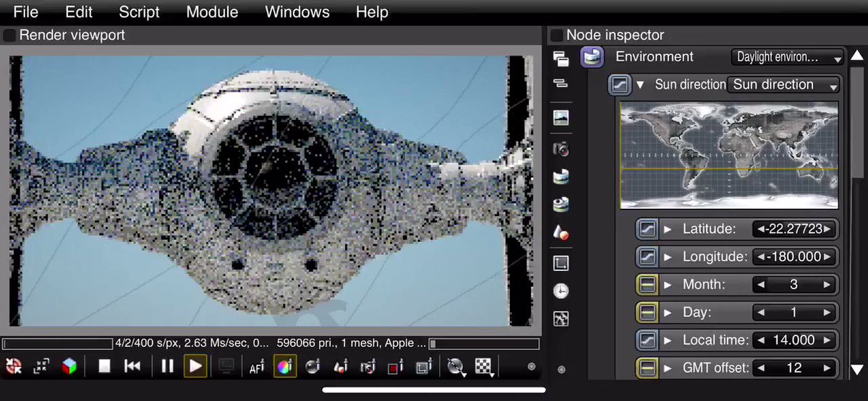Open the checkerboard alpha background dropdown

pos(484,367)
